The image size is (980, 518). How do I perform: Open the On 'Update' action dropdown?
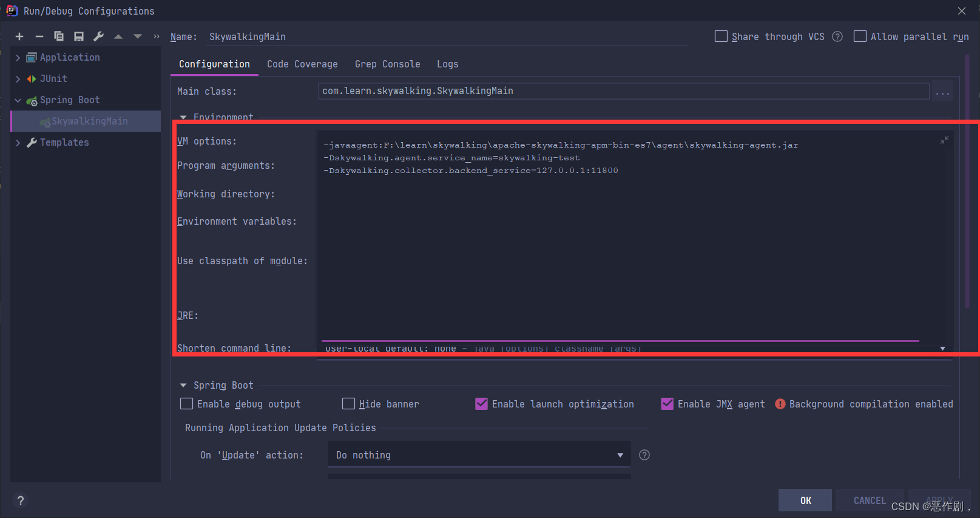[x=479, y=455]
